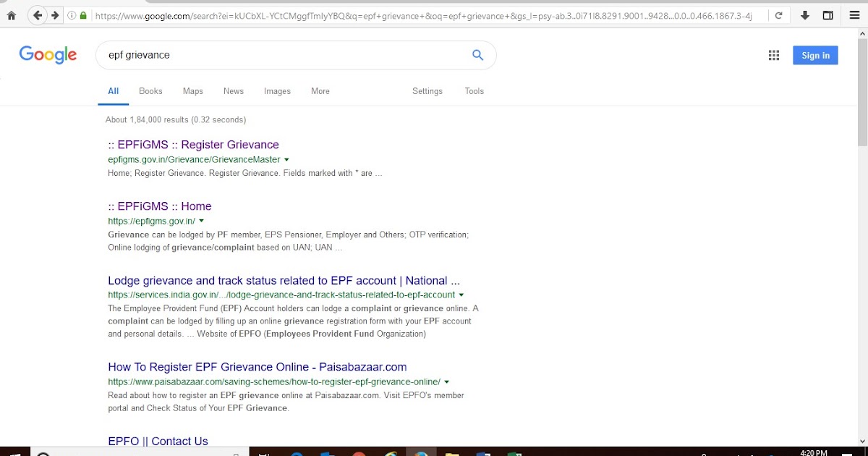The image size is (868, 456).
Task: Click the paisabazaar.com green URL text
Action: pyautogui.click(x=274, y=382)
